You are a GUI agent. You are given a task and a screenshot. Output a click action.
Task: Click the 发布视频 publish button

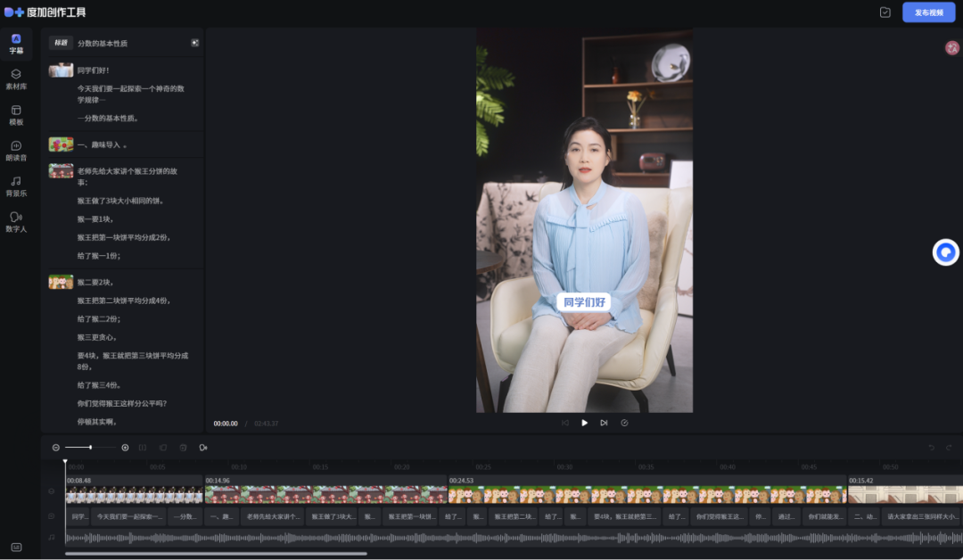pos(928,12)
